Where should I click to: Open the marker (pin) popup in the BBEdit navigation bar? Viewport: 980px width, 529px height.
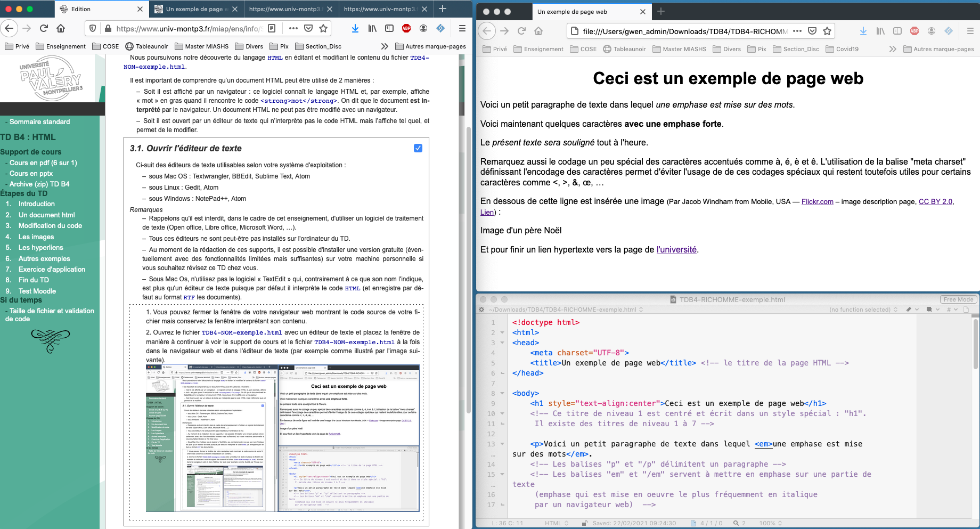912,310
